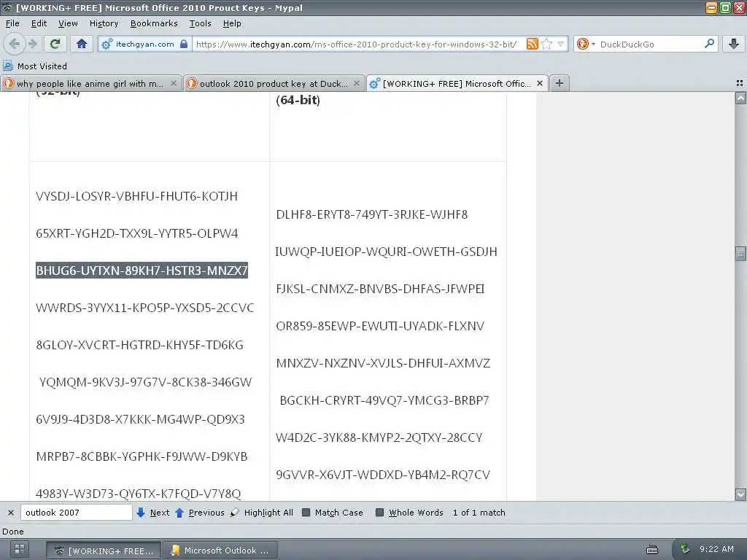
Task: Click the DuckDuckGo search field
Action: click(650, 44)
